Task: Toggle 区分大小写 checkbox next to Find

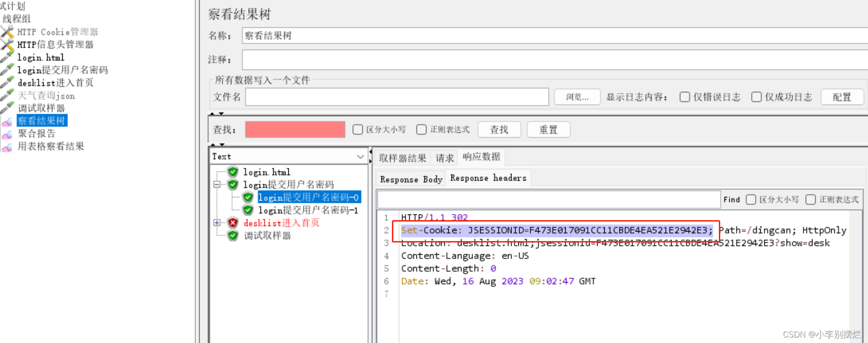Action: tap(751, 200)
